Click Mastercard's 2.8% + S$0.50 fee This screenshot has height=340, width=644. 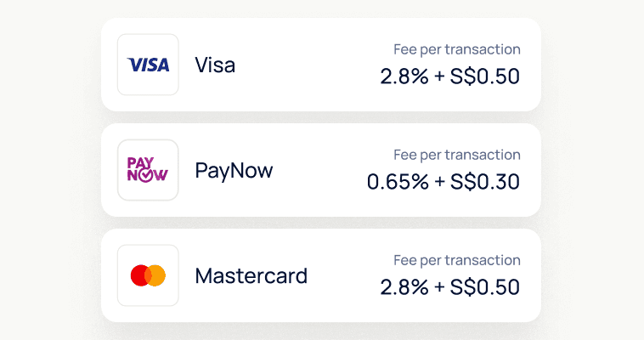pos(449,287)
